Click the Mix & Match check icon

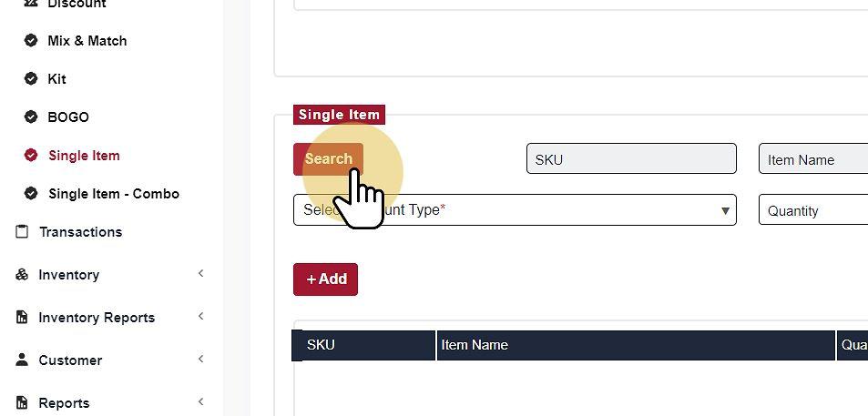pyautogui.click(x=31, y=41)
